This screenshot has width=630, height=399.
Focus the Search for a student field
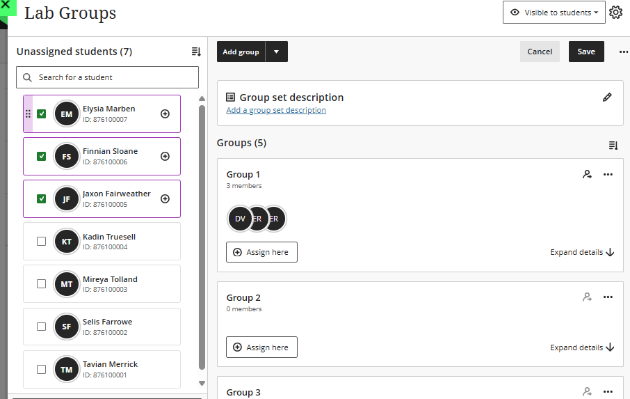point(107,77)
